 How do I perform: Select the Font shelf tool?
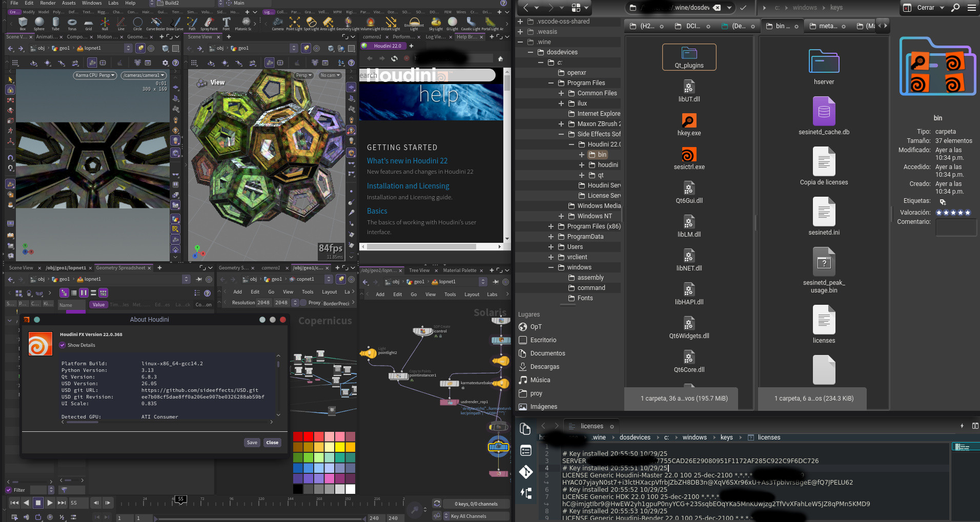[226, 23]
